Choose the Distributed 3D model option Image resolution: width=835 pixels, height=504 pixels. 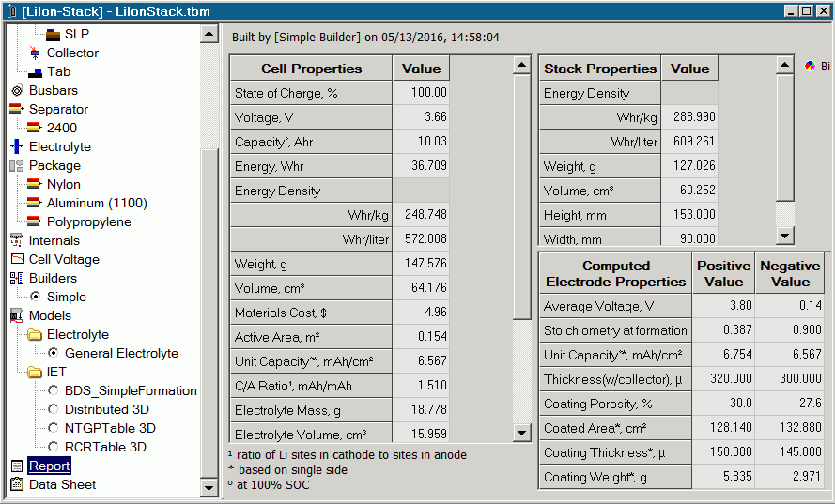(x=54, y=410)
